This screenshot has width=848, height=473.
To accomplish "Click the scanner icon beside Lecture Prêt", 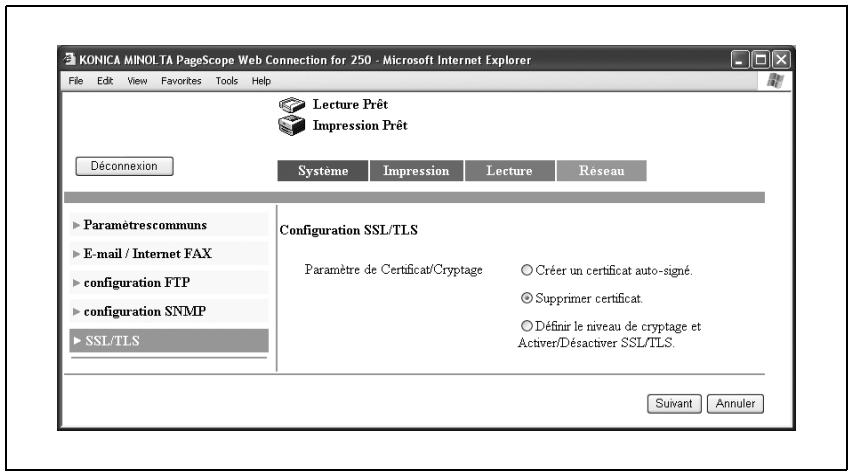I will tap(292, 105).
